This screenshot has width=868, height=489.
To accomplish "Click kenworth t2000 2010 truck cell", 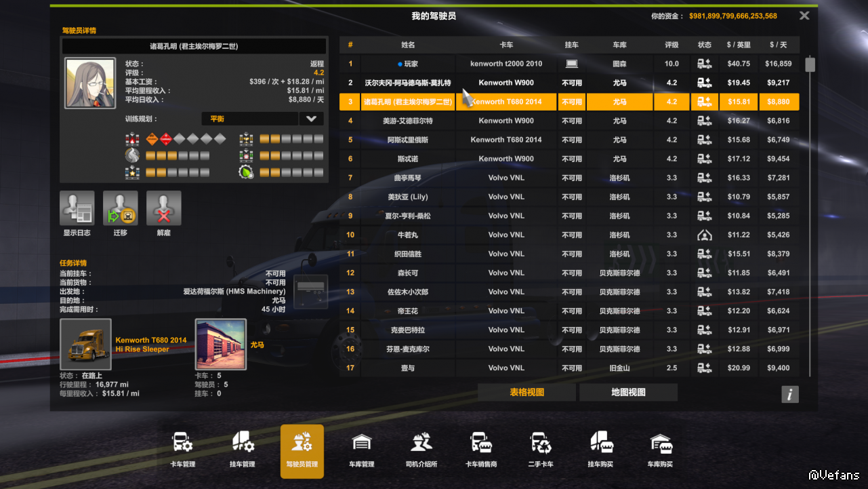I will coord(506,64).
